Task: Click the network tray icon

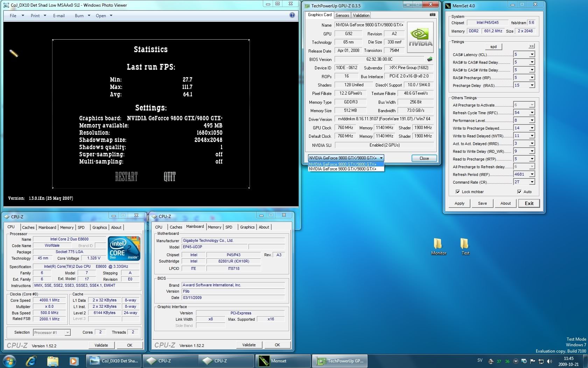Action: pos(541,361)
